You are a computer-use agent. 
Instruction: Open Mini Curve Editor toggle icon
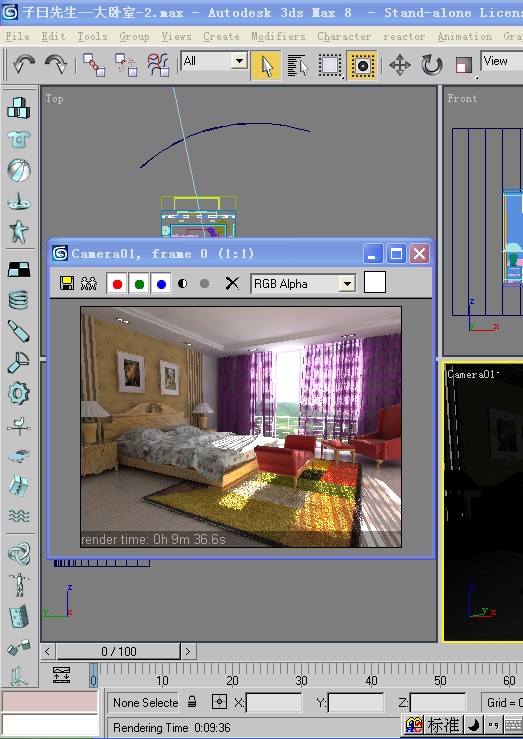[x=61, y=675]
